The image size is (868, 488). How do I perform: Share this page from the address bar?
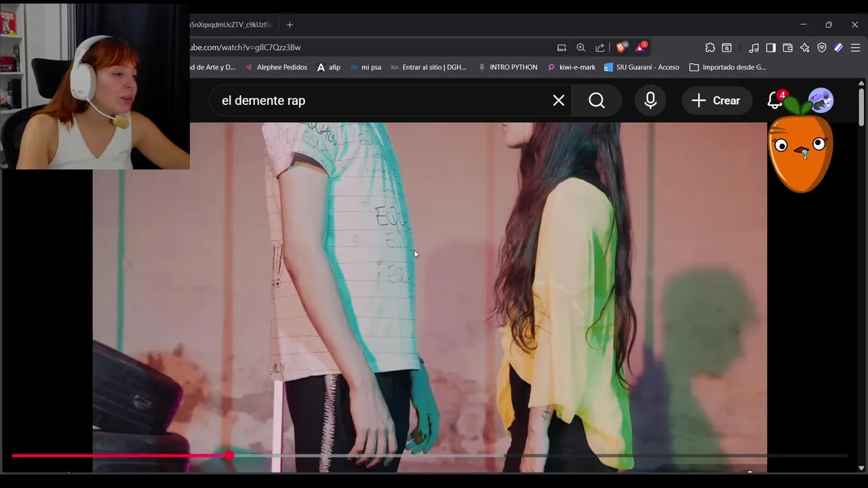[x=600, y=47]
